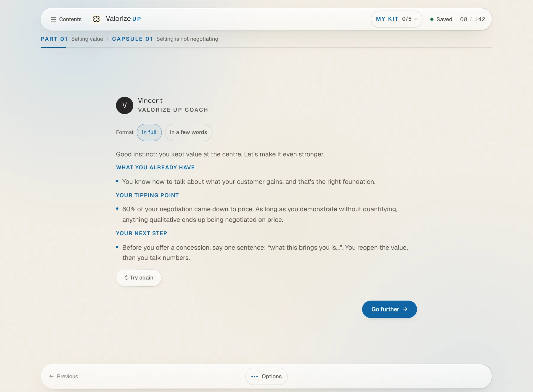Click the Format label
Screen dimensions: 533x392
pyautogui.click(x=125, y=132)
